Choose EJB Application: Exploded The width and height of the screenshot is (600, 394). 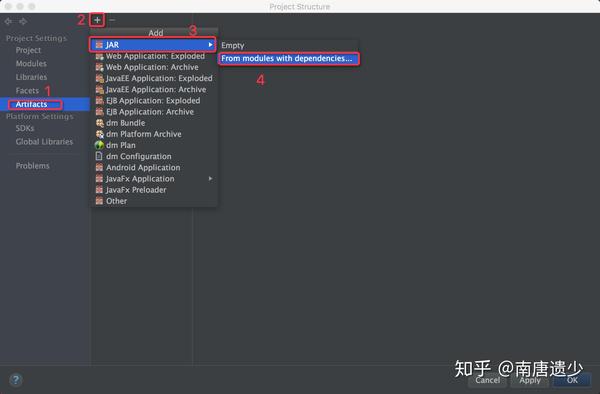(154, 101)
